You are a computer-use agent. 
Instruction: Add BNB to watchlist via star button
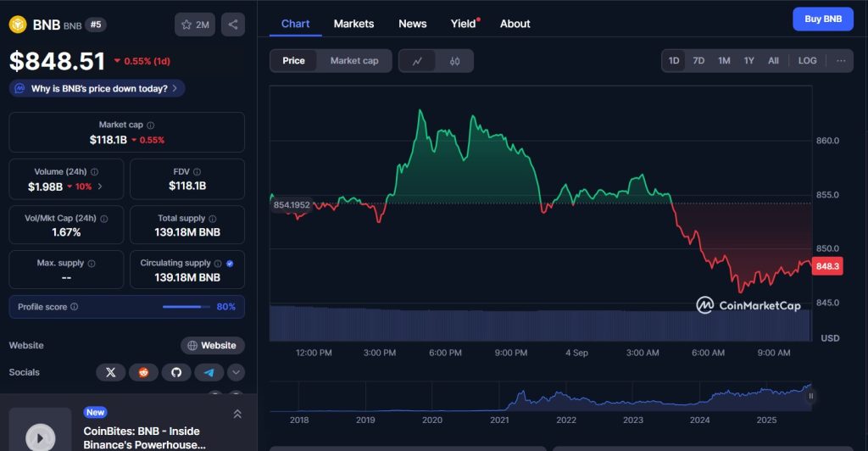[x=195, y=25]
